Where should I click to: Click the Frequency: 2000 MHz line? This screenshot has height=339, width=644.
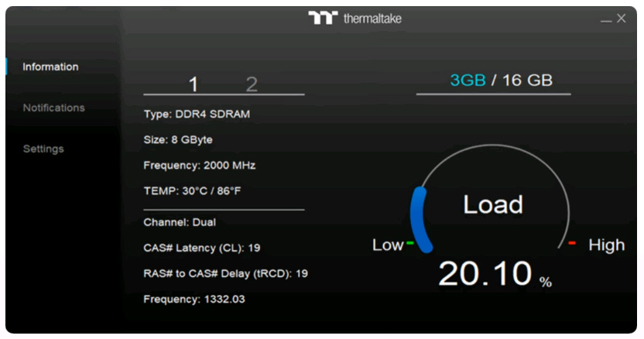click(x=199, y=165)
